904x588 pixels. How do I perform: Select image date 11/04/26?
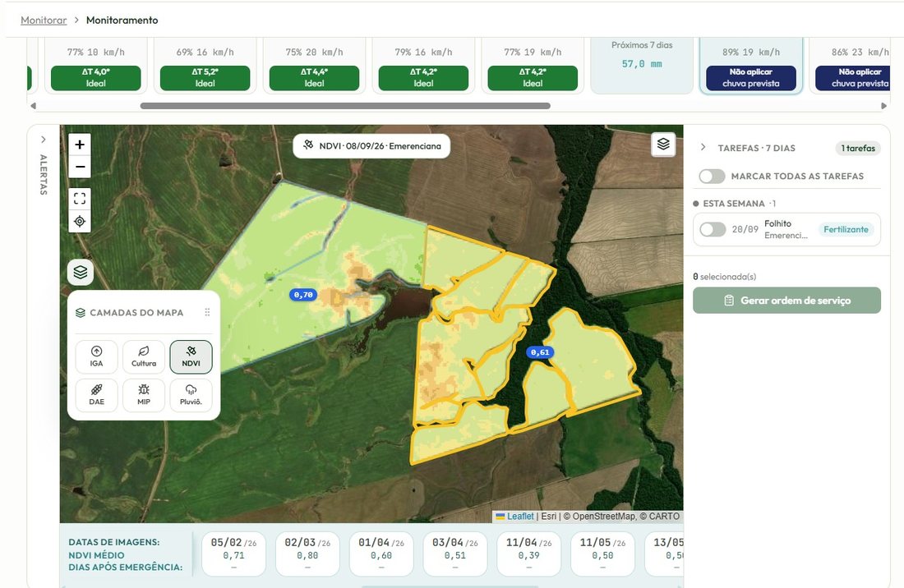click(528, 554)
